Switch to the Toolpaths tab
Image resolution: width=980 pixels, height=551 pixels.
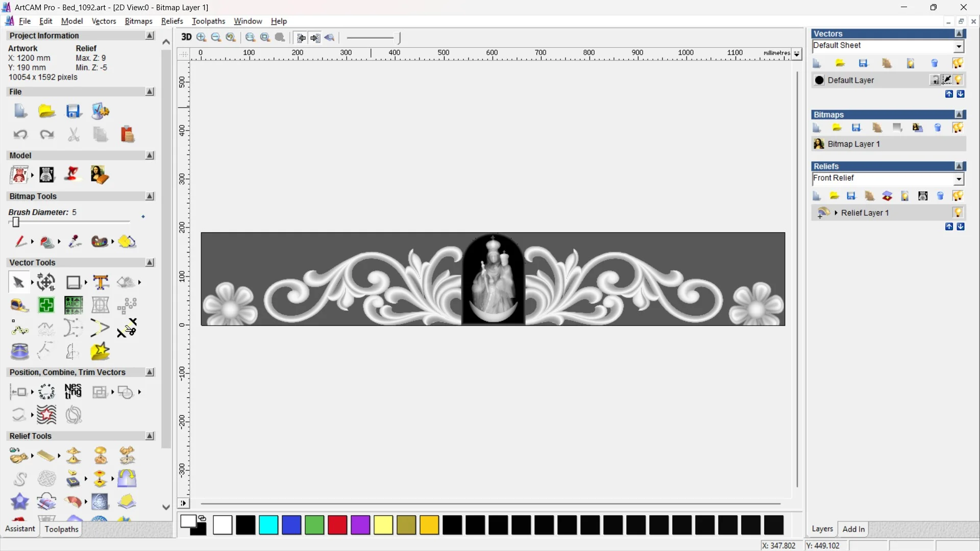pos(61,529)
